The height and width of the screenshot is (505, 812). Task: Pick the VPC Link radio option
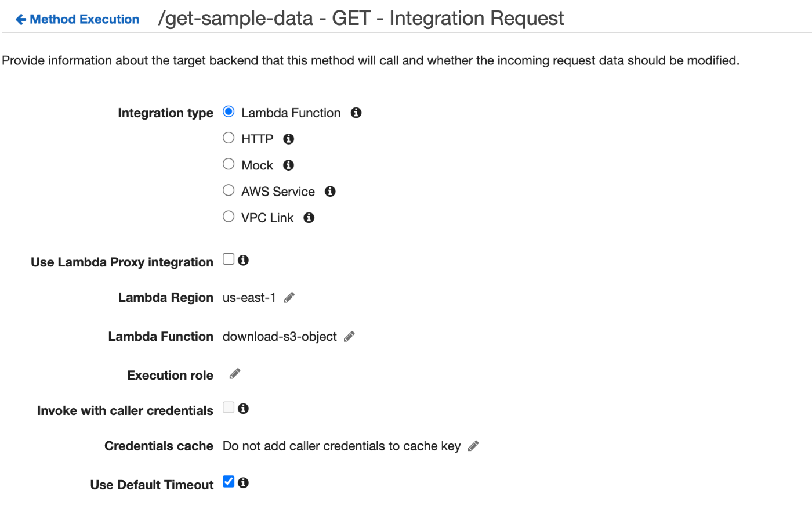[x=229, y=217]
